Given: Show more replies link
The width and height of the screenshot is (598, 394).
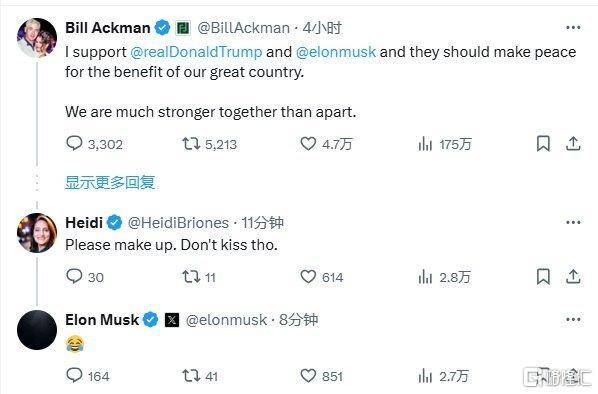Looking at the screenshot, I should click(110, 182).
